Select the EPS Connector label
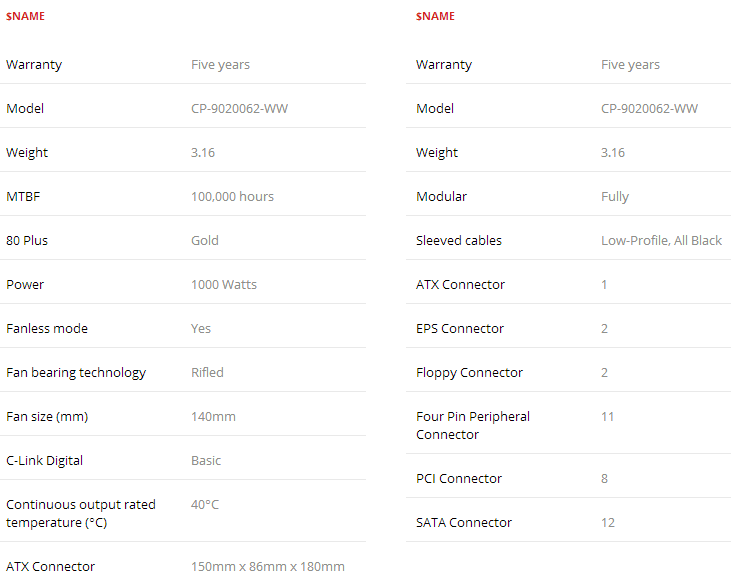This screenshot has width=731, height=578. pyautogui.click(x=460, y=329)
